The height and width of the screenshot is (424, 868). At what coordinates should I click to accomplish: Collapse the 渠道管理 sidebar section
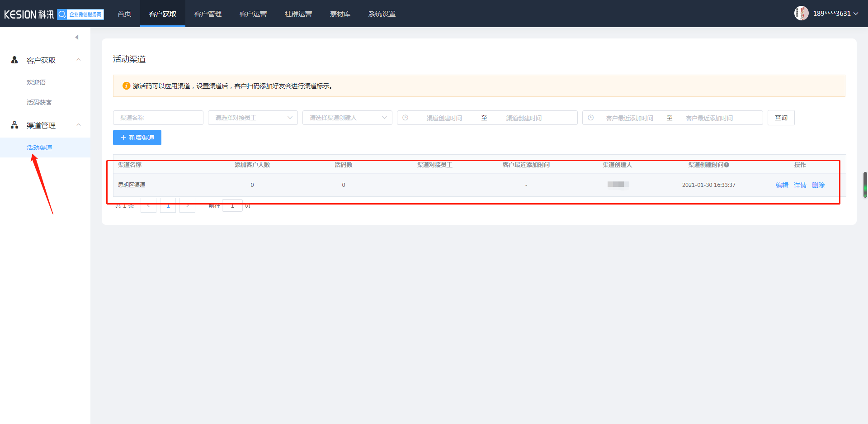pyautogui.click(x=79, y=125)
